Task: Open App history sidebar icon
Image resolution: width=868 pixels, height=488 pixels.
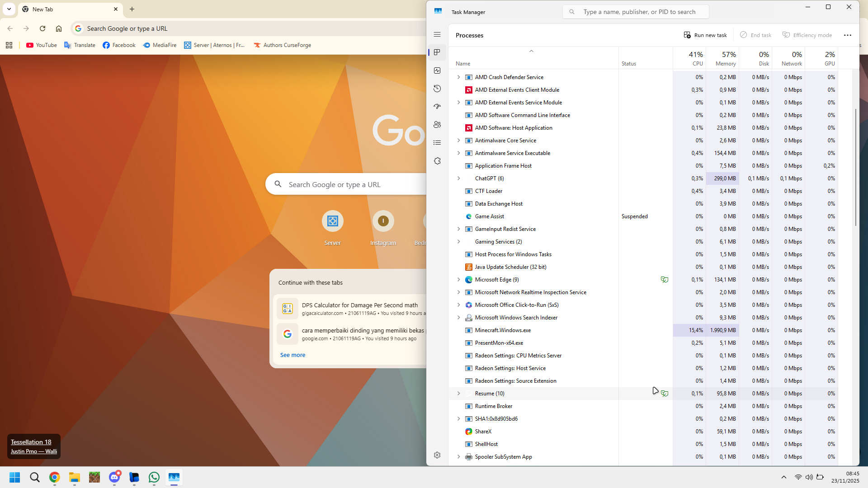Action: 437,89
